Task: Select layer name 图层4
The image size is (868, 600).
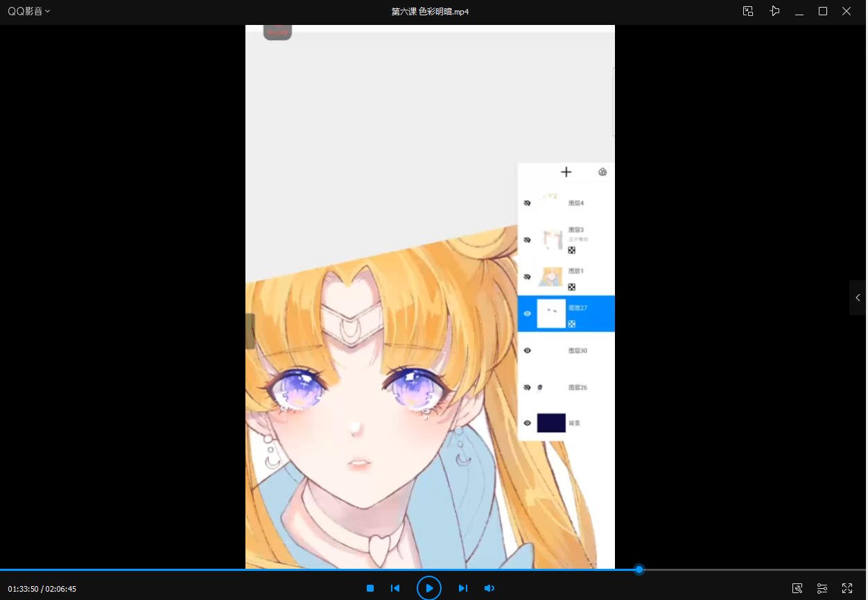Action: click(x=576, y=203)
